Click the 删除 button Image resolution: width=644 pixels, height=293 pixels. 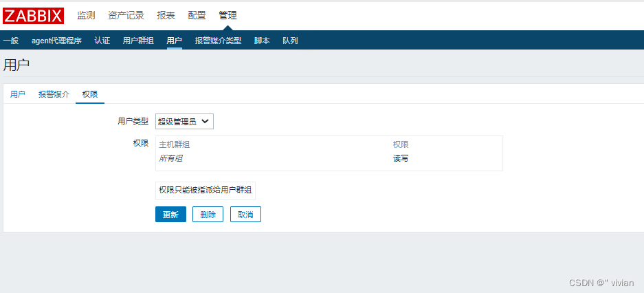(x=208, y=215)
